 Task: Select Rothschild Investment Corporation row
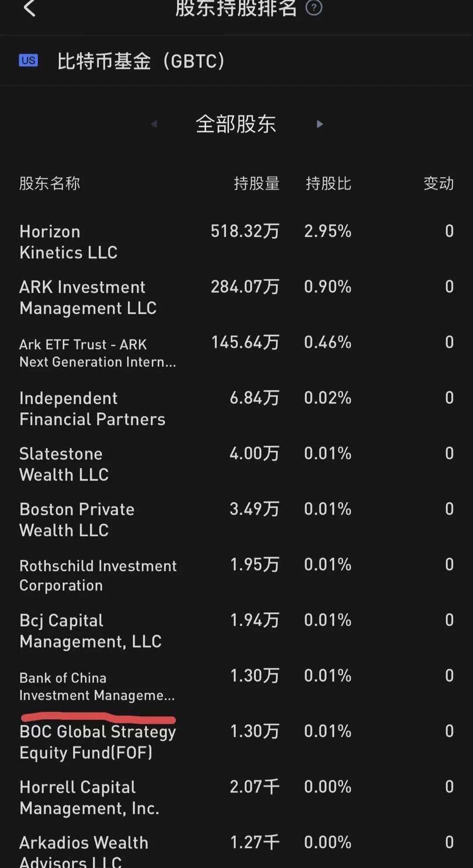point(98,575)
